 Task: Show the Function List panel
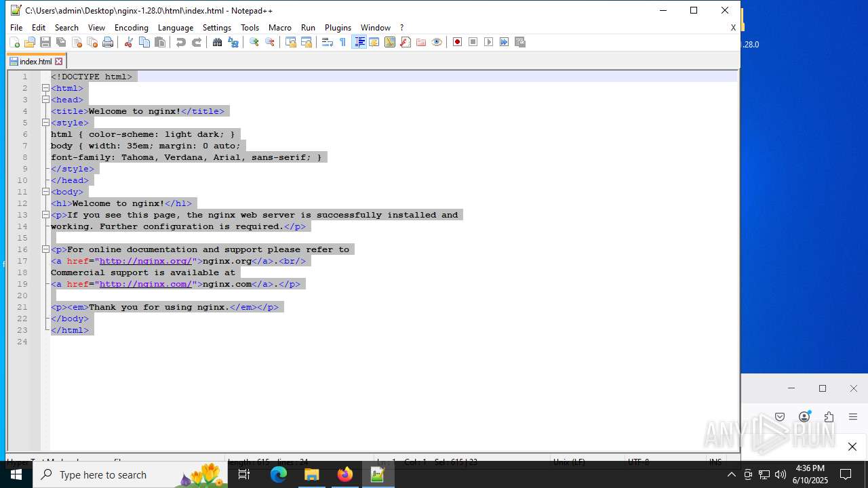[405, 42]
